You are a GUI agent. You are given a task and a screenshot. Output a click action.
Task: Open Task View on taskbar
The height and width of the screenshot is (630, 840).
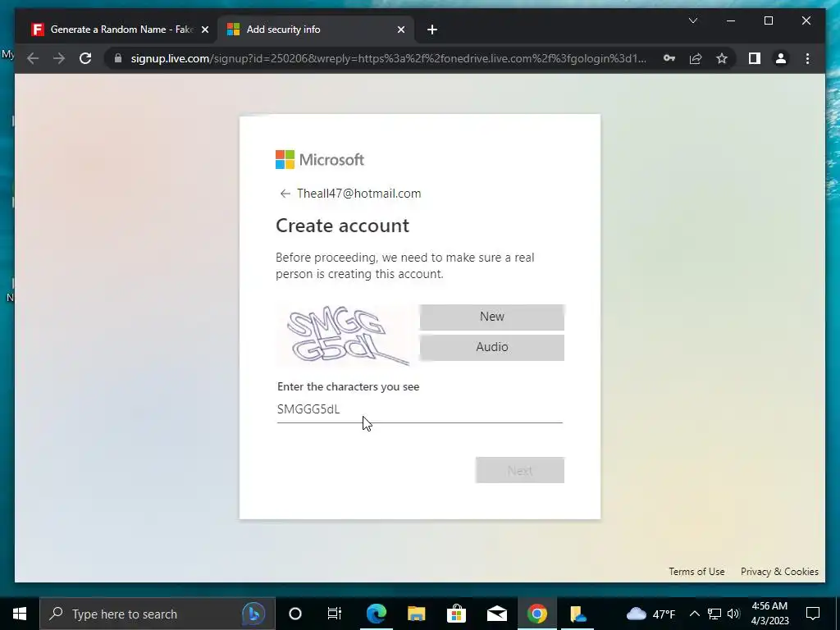335,614
